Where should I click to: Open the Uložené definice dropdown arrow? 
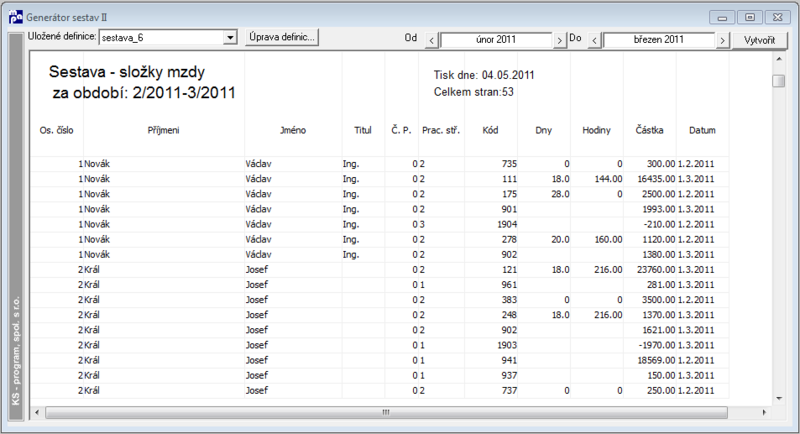point(230,38)
